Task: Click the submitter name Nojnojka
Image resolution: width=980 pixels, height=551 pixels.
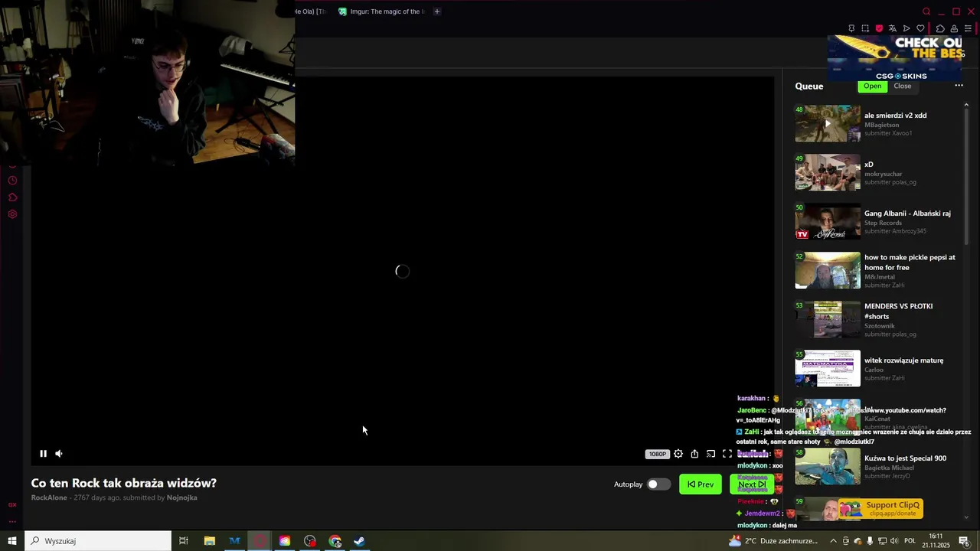Action: click(x=182, y=497)
